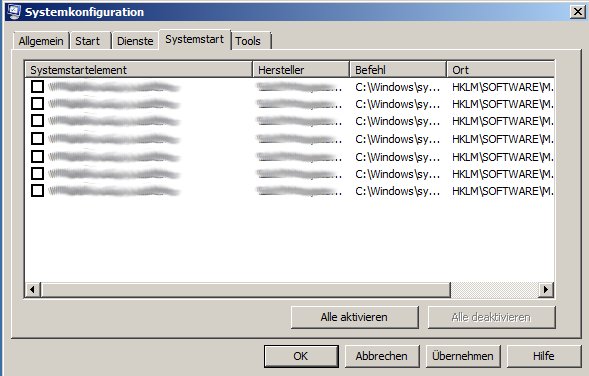The width and height of the screenshot is (589, 376).
Task: Tick the third startup item checkbox
Action: (37, 121)
